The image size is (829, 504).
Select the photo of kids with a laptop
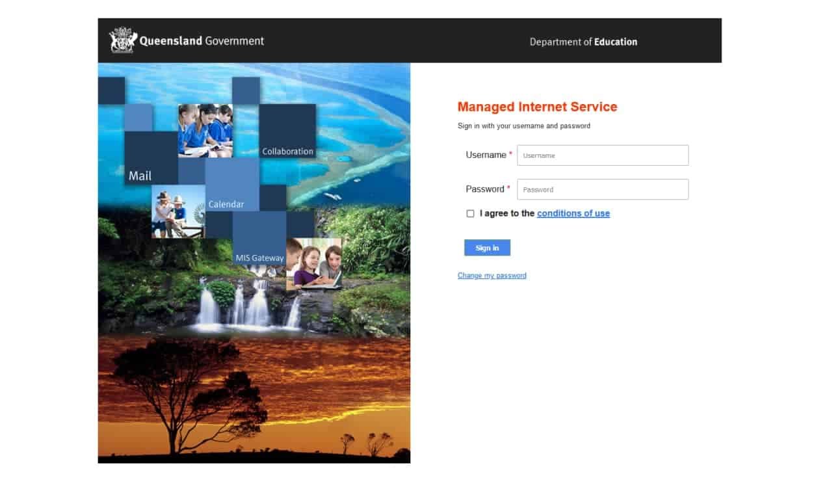click(317, 264)
